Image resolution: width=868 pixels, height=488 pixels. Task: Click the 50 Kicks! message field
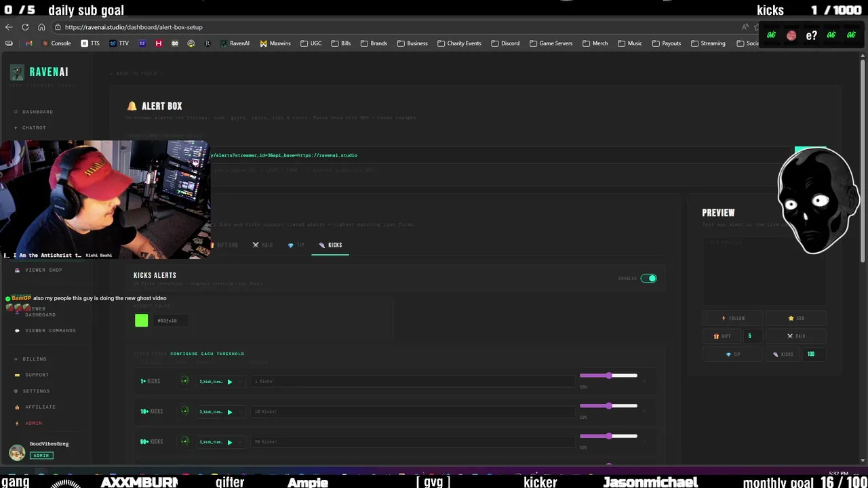412,442
